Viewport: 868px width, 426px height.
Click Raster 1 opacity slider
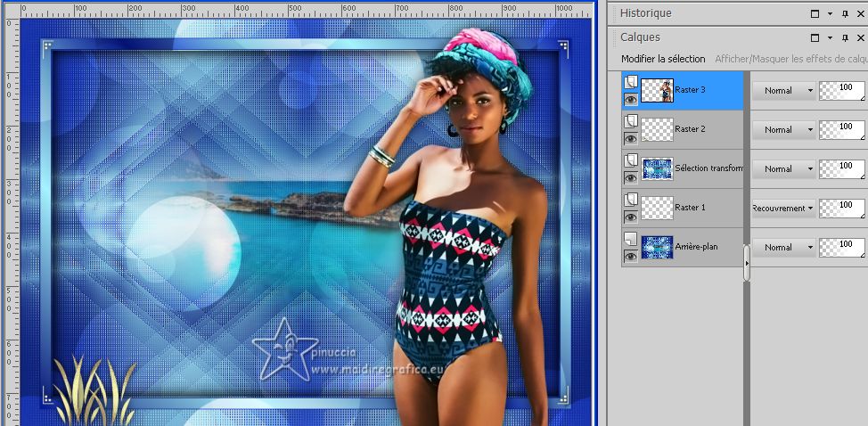[842, 209]
